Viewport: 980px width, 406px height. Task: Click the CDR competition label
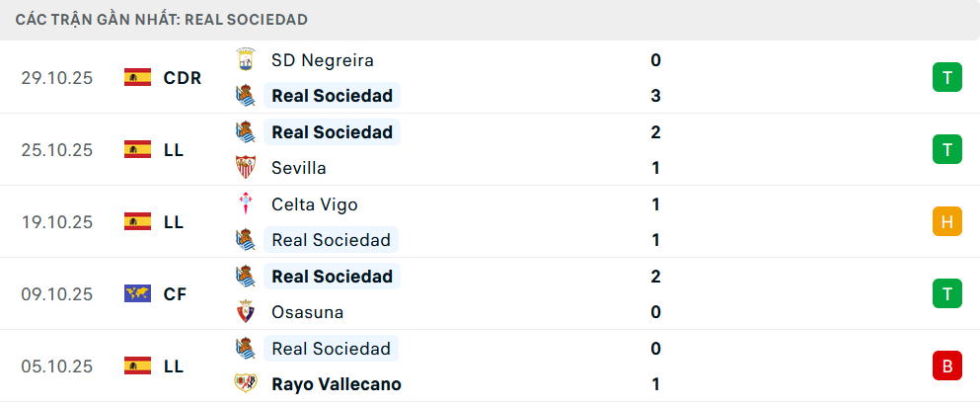[x=183, y=77]
